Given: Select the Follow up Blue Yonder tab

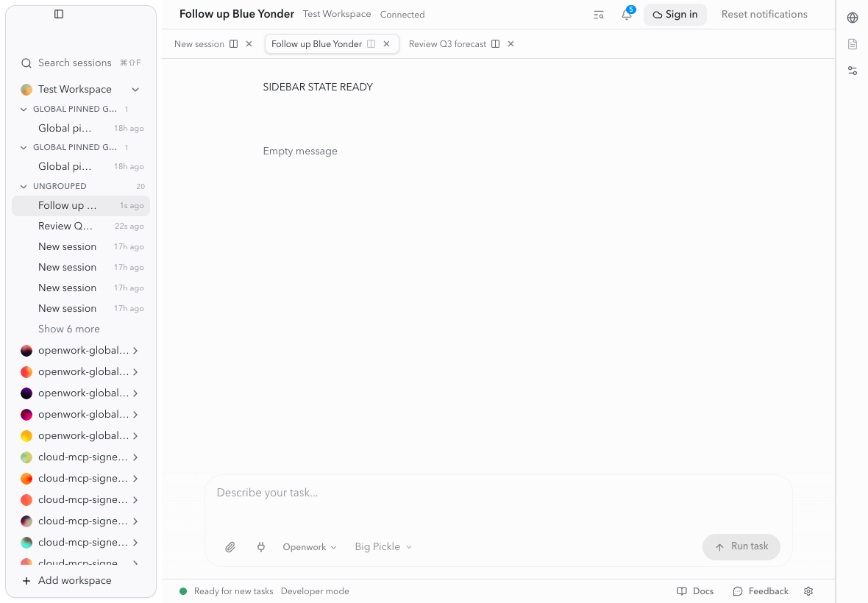Looking at the screenshot, I should (316, 43).
